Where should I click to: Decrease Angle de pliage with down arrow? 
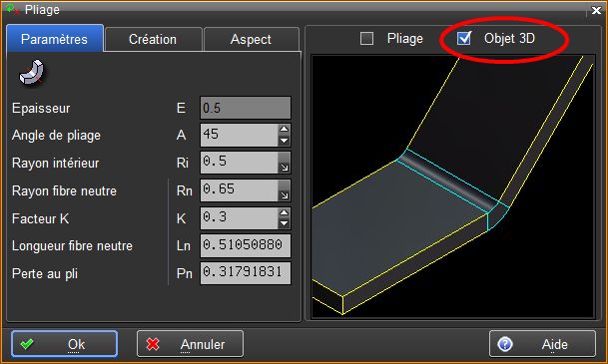(285, 141)
